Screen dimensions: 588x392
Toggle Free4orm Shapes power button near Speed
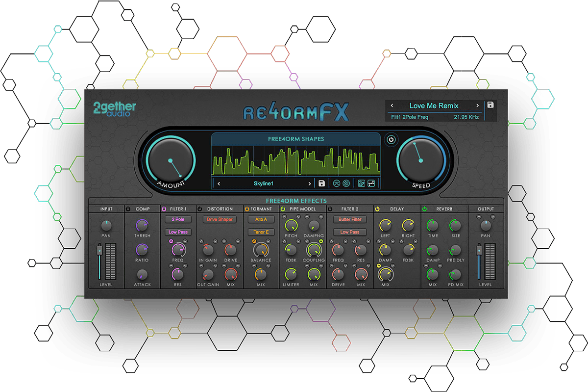(391, 140)
